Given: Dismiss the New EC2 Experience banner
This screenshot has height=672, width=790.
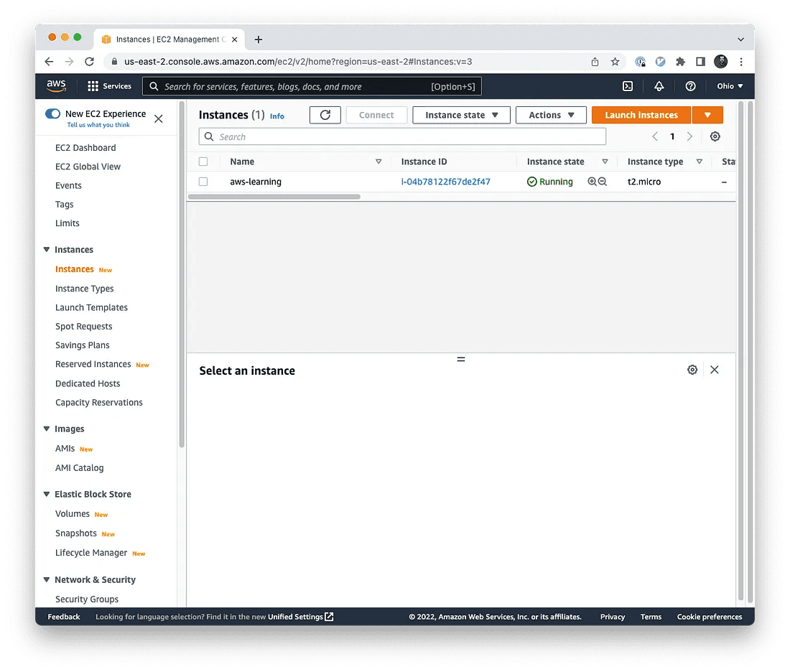Looking at the screenshot, I should click(x=158, y=119).
